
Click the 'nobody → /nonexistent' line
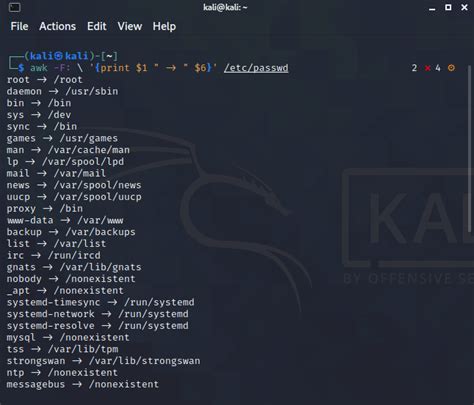pyautogui.click(x=71, y=279)
